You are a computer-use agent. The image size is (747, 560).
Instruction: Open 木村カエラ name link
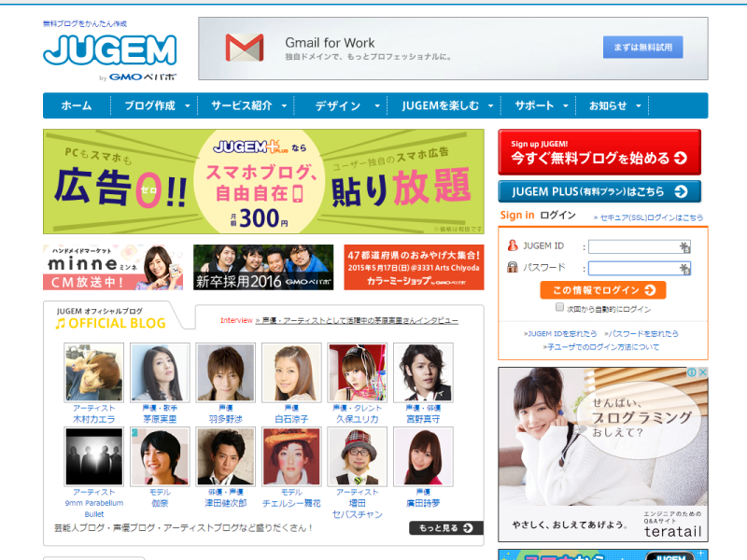(x=94, y=419)
